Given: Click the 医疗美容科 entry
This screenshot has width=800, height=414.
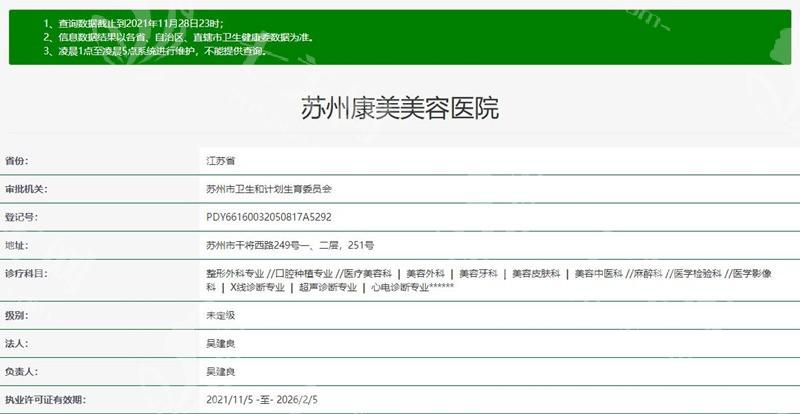Looking at the screenshot, I should click(x=368, y=274).
